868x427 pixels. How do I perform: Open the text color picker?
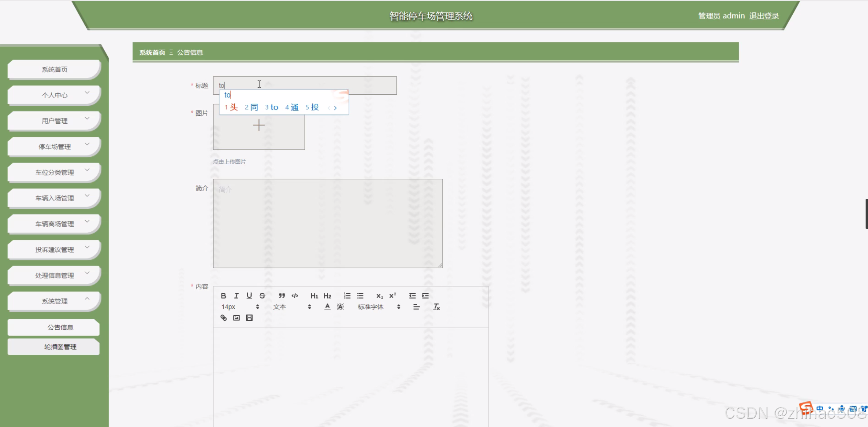pyautogui.click(x=327, y=306)
